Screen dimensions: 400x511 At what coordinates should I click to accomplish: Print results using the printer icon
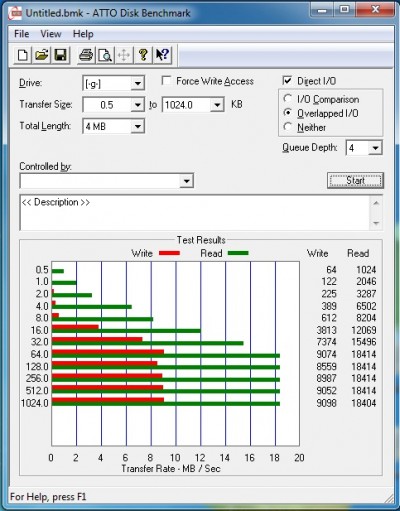pyautogui.click(x=86, y=55)
